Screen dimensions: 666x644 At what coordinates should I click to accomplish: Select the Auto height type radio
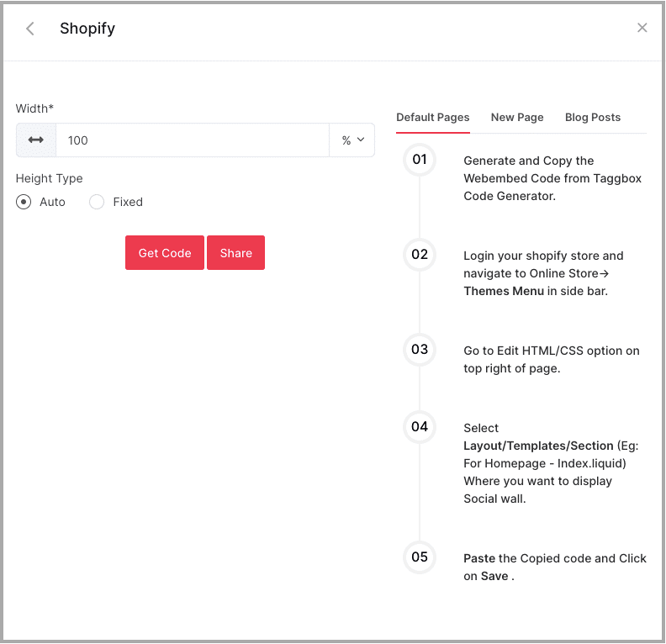pyautogui.click(x=24, y=202)
